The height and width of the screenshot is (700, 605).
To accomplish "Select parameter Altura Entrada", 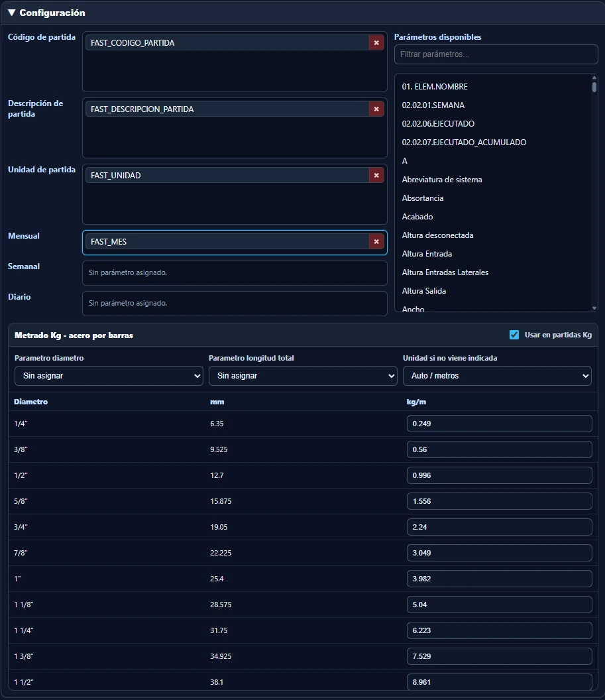I will (x=427, y=254).
